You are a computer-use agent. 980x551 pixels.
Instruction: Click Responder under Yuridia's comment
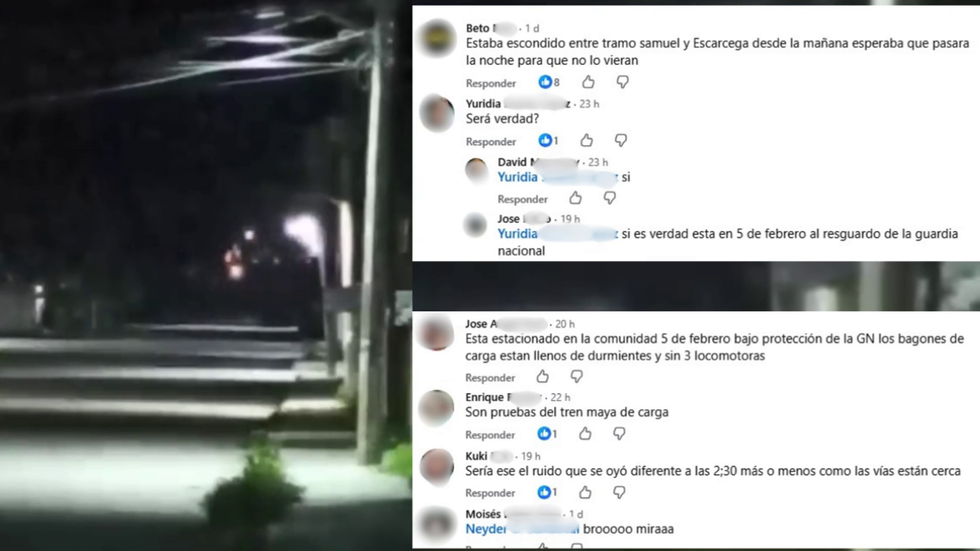pyautogui.click(x=491, y=142)
